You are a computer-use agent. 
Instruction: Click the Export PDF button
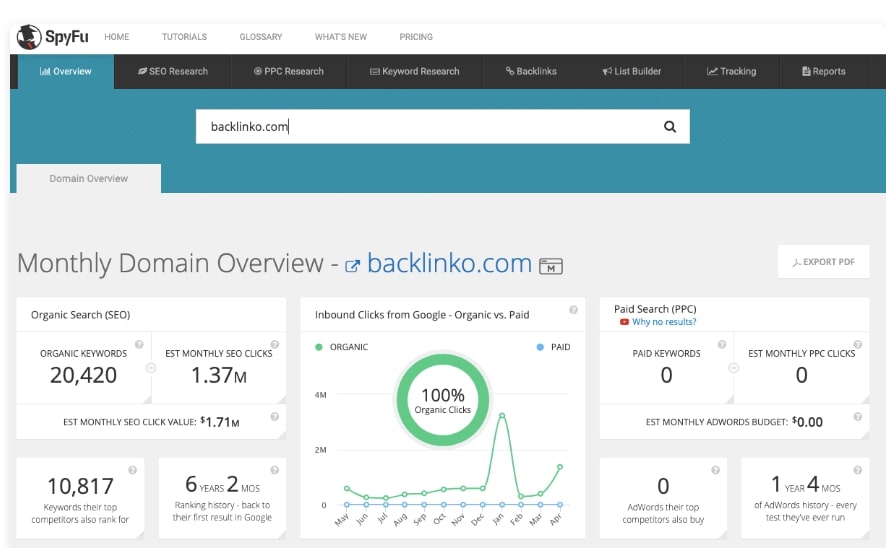[823, 262]
